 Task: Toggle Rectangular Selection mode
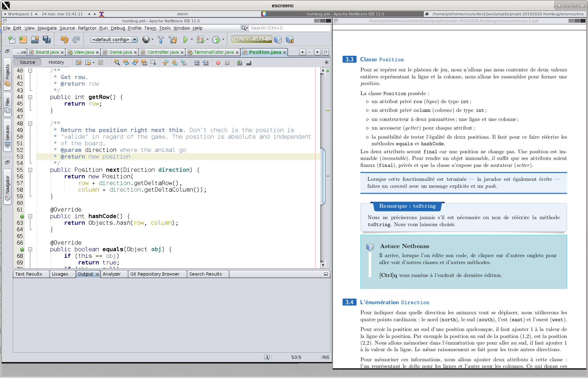coord(153,62)
